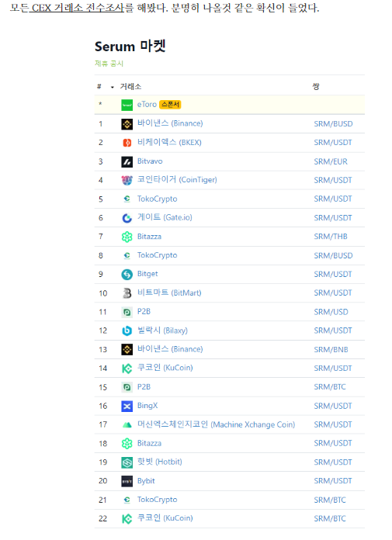Open the 제휴 공시 link
This screenshot has width=392, height=540.
(x=109, y=64)
